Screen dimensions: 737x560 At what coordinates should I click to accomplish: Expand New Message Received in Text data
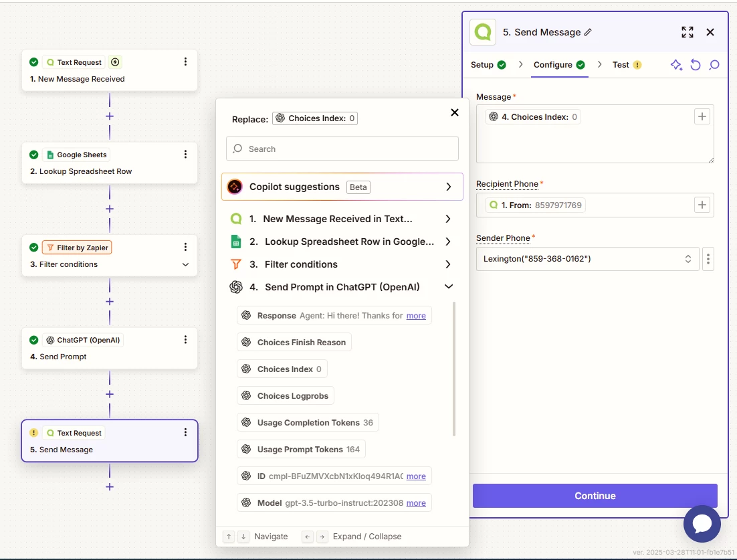click(448, 219)
